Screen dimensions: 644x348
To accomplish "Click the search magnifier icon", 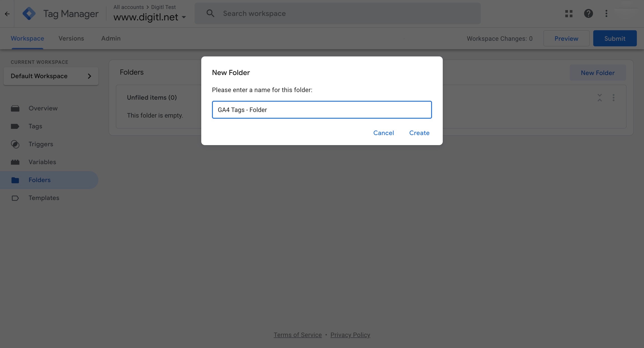I will tap(210, 13).
